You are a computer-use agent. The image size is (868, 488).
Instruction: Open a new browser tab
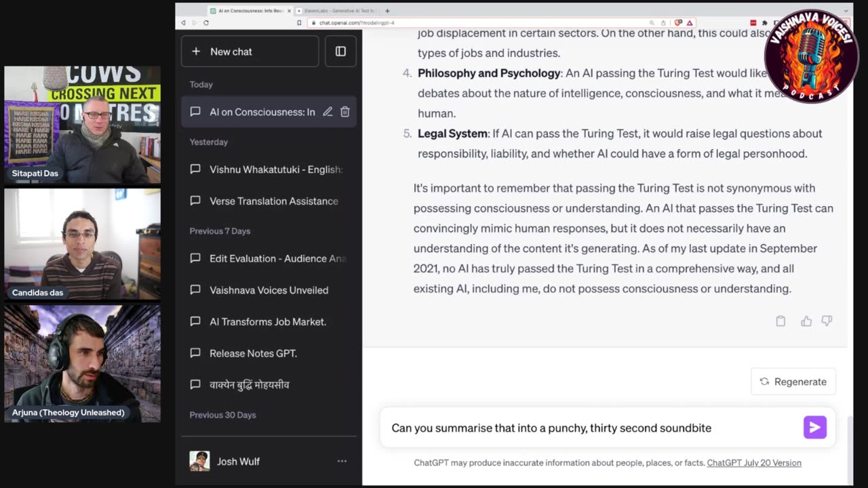click(x=387, y=11)
